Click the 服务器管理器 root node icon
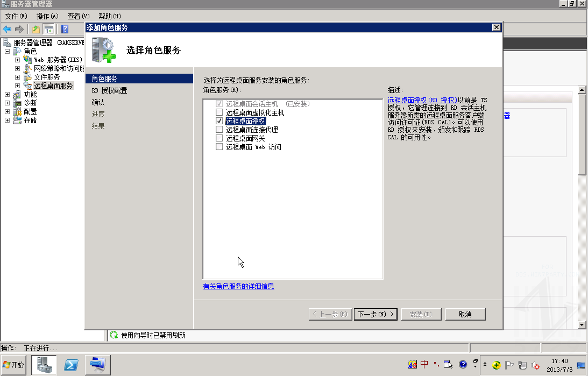Screen dimensions: 588x376 [7, 42]
